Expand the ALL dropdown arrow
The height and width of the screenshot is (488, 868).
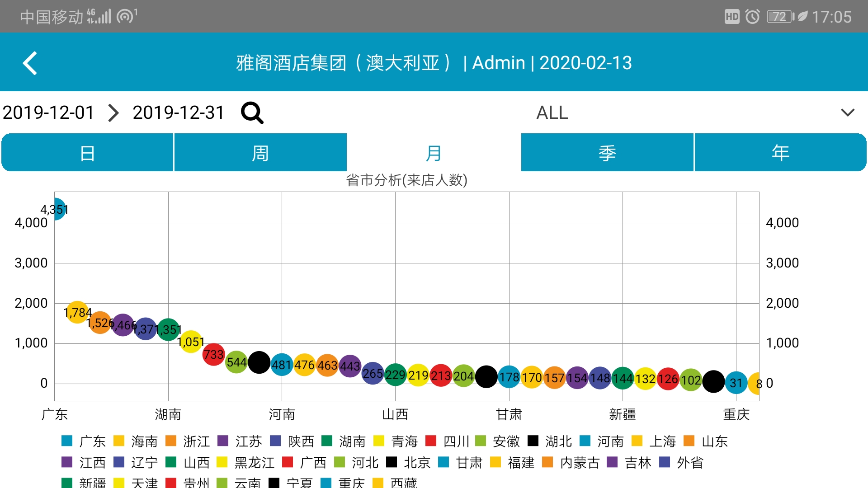point(848,113)
